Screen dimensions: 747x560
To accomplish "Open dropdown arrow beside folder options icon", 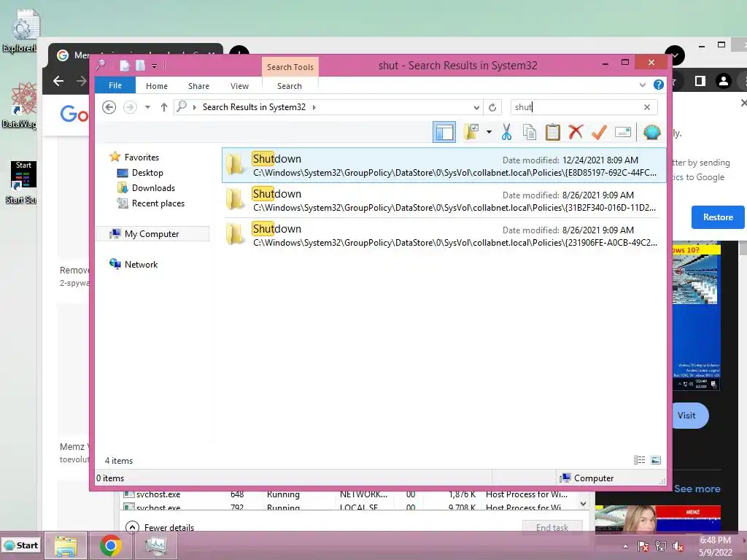I will (489, 132).
